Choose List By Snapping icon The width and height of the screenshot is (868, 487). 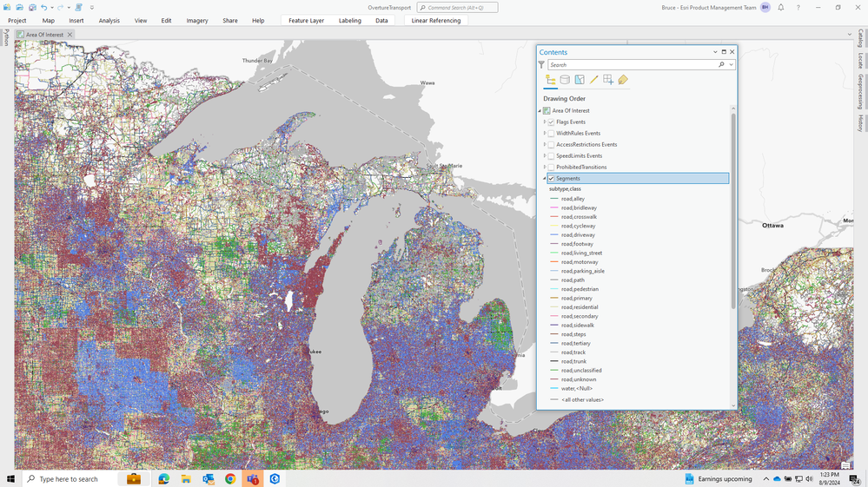[x=608, y=80]
